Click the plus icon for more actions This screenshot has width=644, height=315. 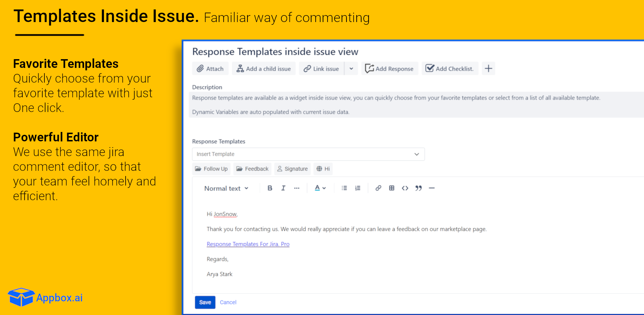point(488,68)
